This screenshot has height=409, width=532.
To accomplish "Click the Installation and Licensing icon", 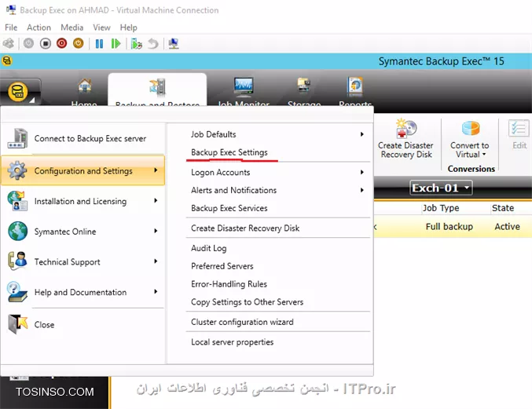I will coord(17,201).
